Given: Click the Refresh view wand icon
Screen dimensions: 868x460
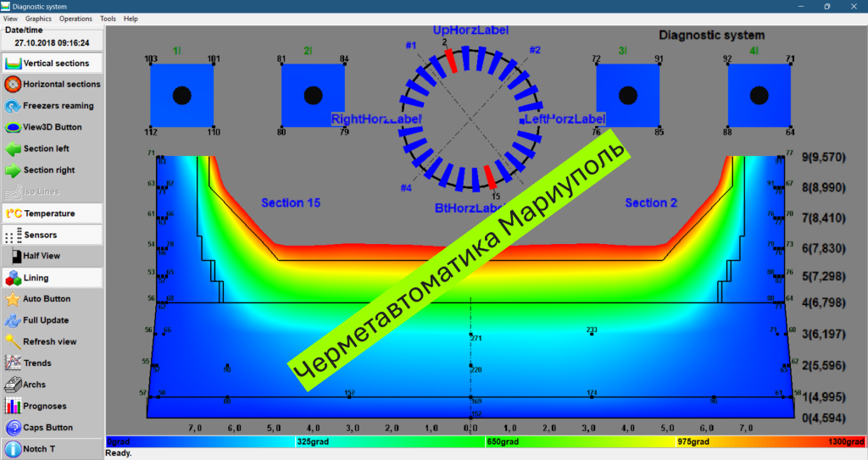Looking at the screenshot, I should coord(13,342).
